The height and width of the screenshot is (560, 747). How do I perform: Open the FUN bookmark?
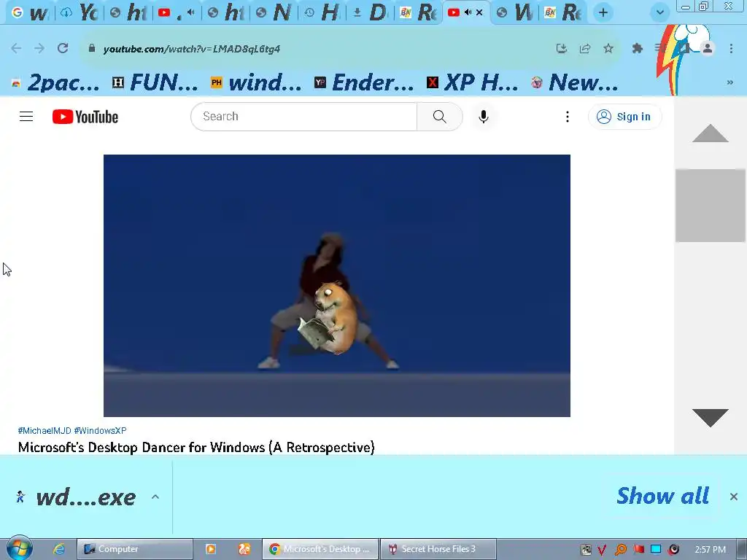pyautogui.click(x=155, y=83)
